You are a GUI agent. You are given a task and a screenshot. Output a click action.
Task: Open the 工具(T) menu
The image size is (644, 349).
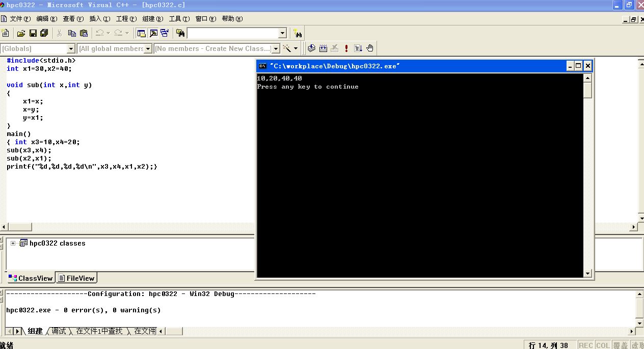179,19
